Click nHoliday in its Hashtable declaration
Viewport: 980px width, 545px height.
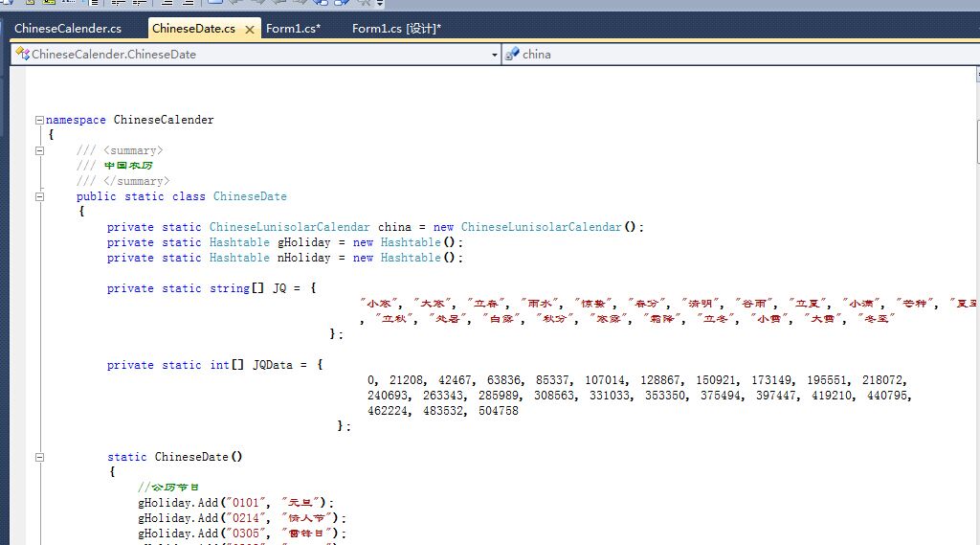(303, 258)
